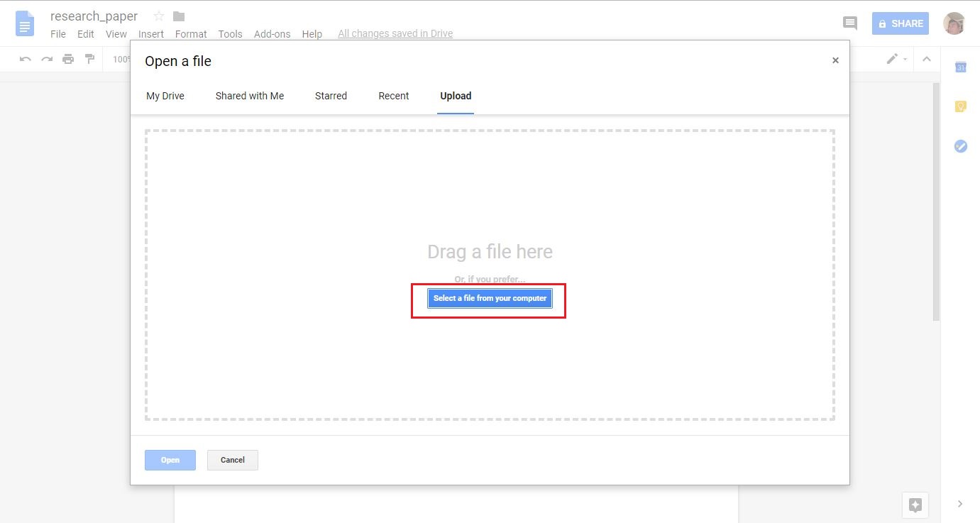The image size is (980, 523).
Task: Open Tasks in the side panel
Action: [x=960, y=146]
